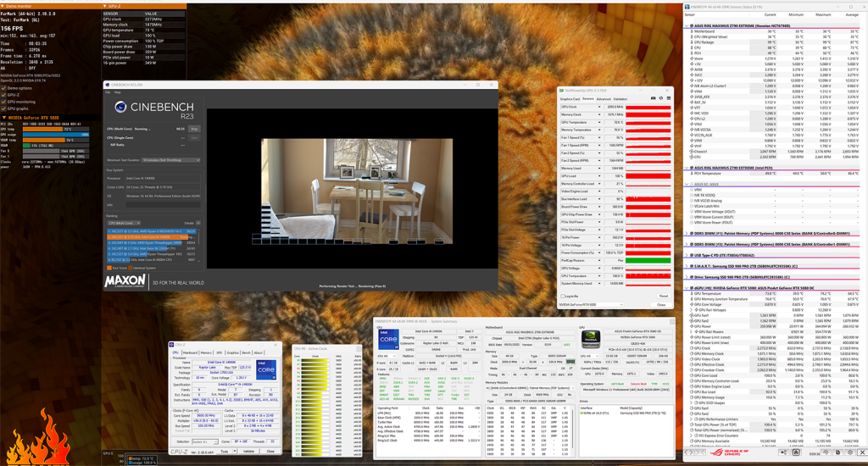
Task: Open the Mainboard tab in CPU-Z
Action: pos(190,352)
